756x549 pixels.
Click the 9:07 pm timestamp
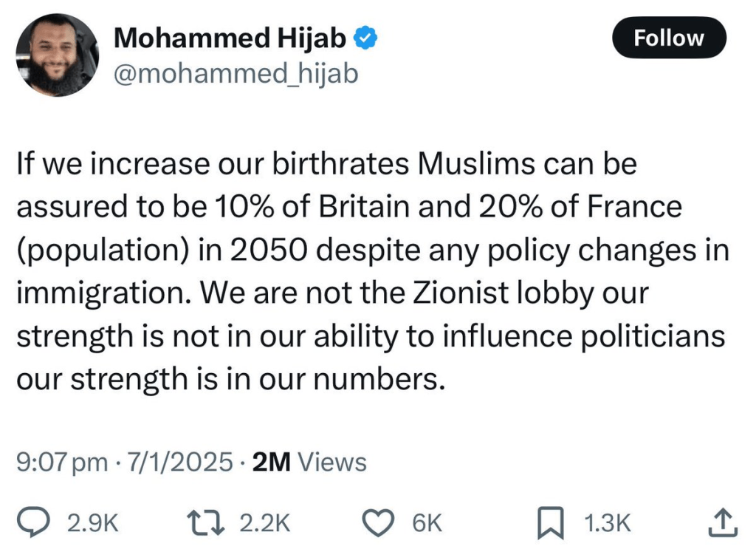(x=62, y=463)
